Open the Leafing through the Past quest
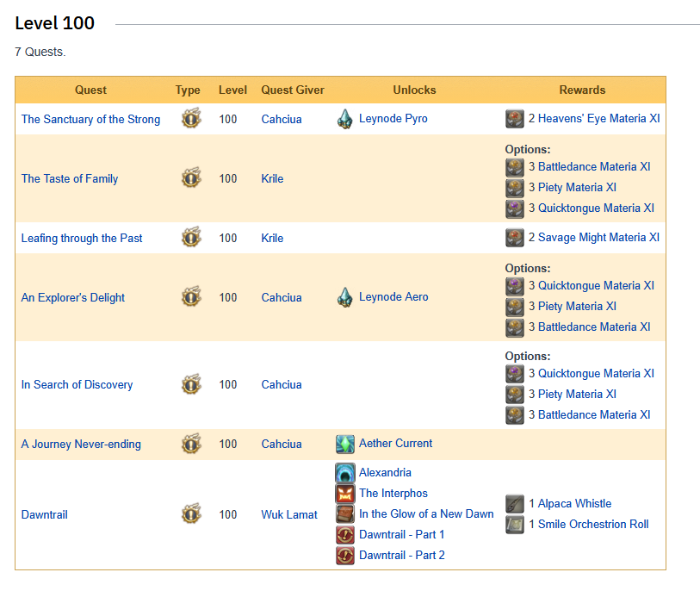The image size is (700, 591). pos(82,238)
